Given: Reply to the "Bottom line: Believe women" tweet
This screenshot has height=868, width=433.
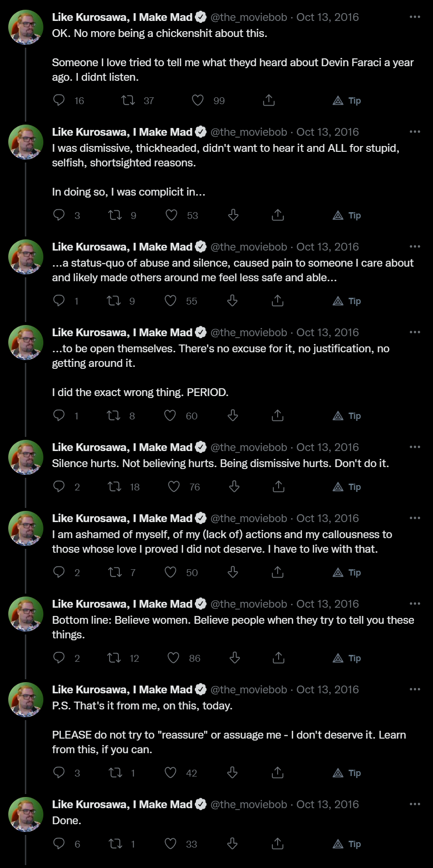Looking at the screenshot, I should 59,658.
